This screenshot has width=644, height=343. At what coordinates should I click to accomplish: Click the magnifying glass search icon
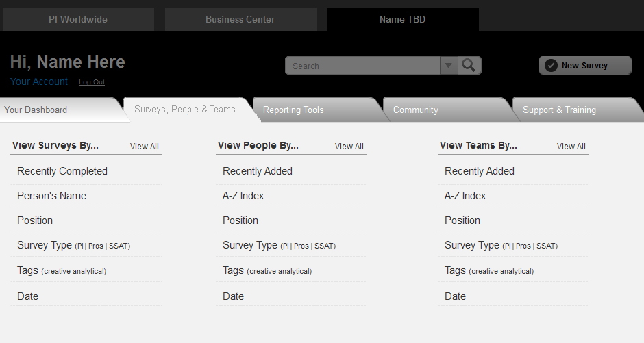469,65
